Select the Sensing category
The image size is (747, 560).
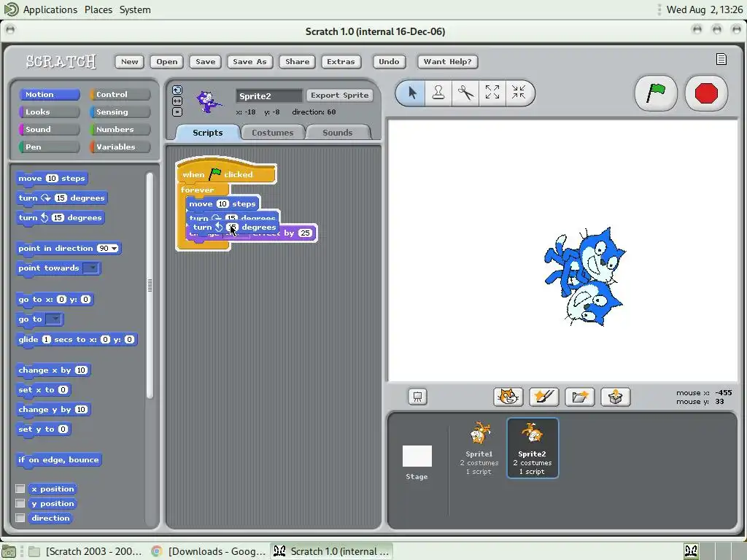(x=120, y=112)
